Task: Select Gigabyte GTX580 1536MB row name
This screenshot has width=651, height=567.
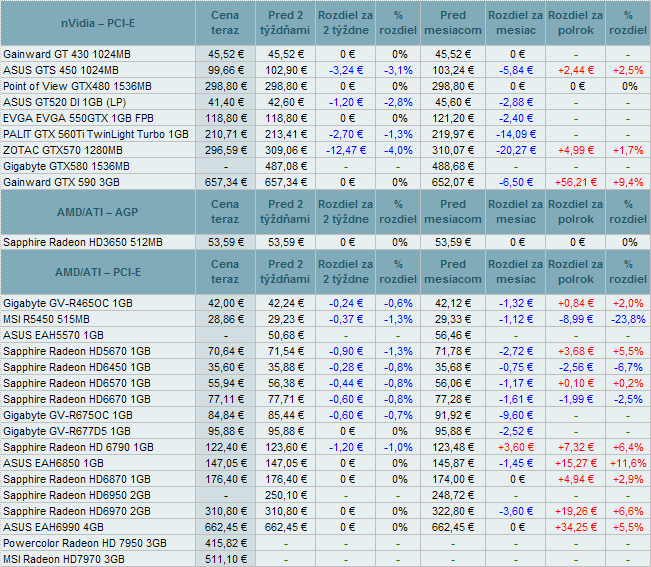Action: coord(66,166)
